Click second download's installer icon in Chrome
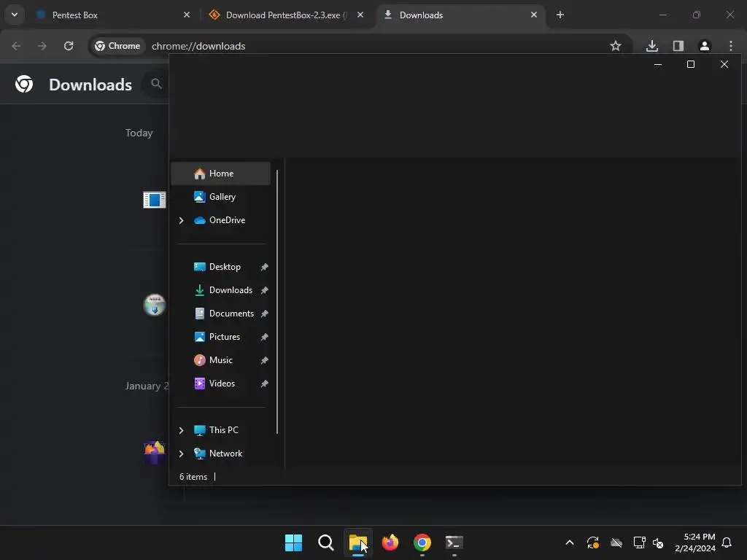The image size is (747, 560). click(155, 305)
